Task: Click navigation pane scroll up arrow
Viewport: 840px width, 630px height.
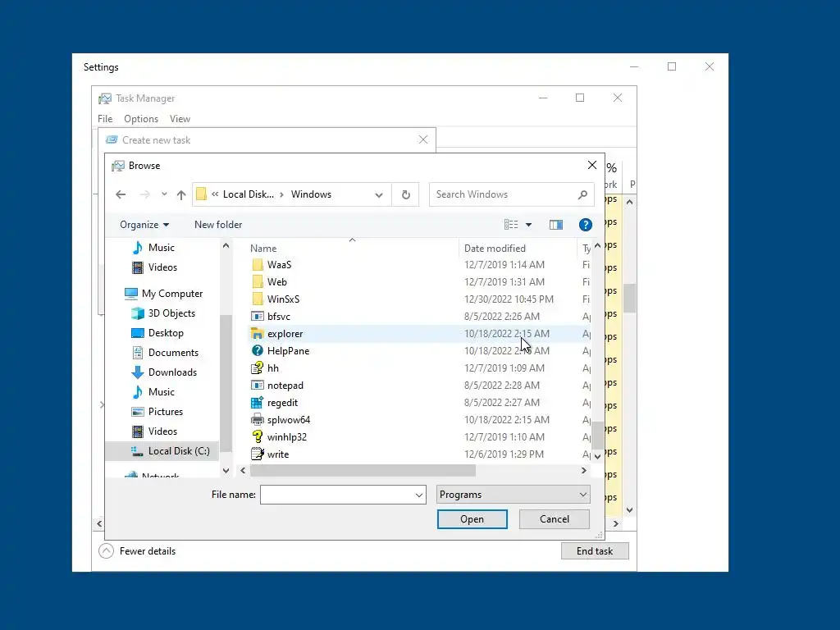Action: (226, 246)
